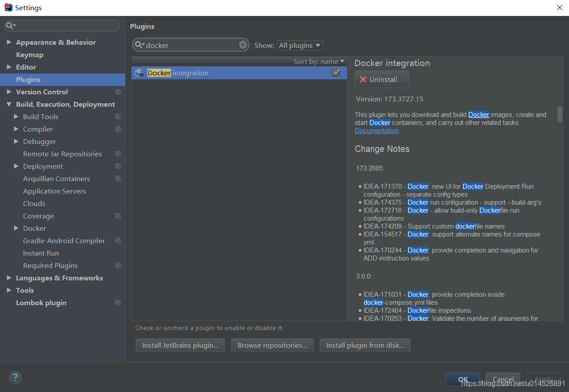The height and width of the screenshot is (392, 569).
Task: Disable the Docker integration plugin checkbox
Action: point(336,73)
